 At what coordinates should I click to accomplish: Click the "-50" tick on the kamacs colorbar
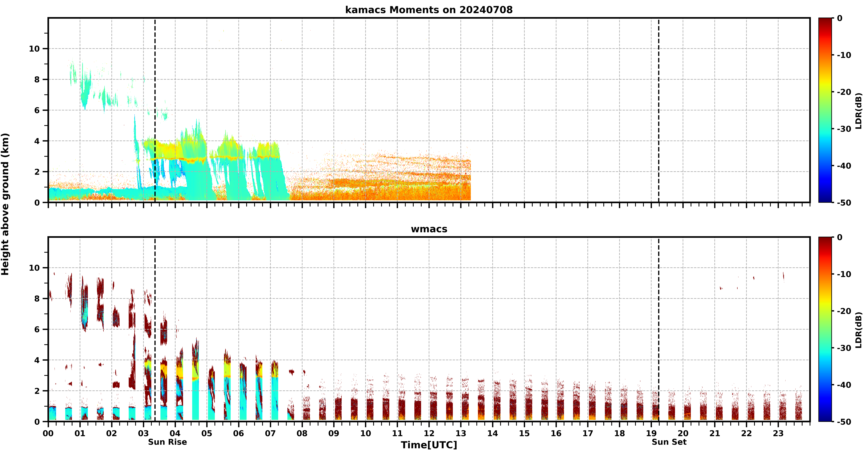tap(844, 203)
